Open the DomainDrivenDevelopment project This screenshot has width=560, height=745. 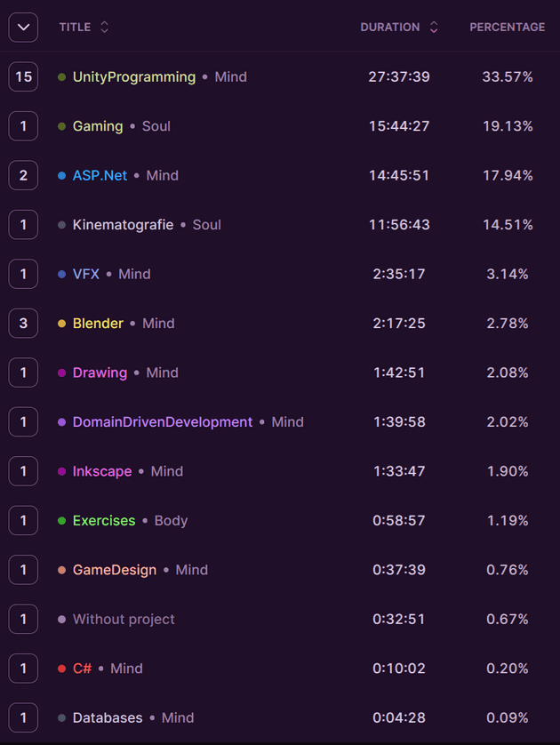click(163, 422)
